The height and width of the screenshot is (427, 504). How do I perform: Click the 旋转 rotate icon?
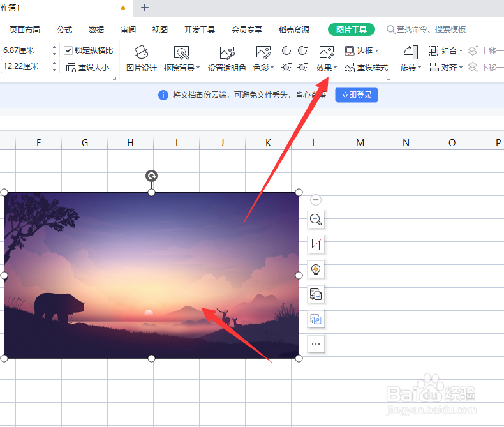411,52
